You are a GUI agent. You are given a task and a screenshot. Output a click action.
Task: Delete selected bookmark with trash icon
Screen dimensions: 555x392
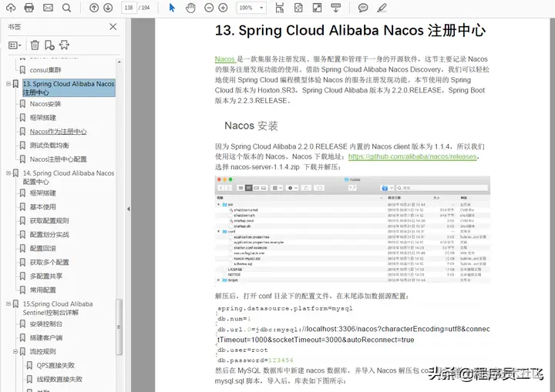[x=35, y=45]
